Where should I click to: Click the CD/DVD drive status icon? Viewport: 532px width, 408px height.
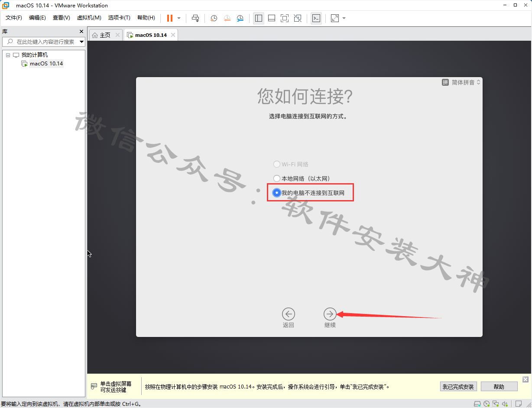click(x=487, y=404)
